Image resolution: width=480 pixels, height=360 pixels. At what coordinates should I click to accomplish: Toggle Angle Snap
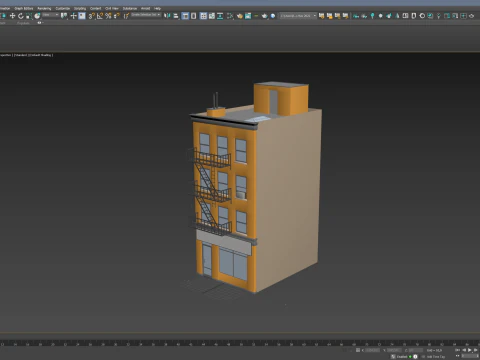point(100,16)
